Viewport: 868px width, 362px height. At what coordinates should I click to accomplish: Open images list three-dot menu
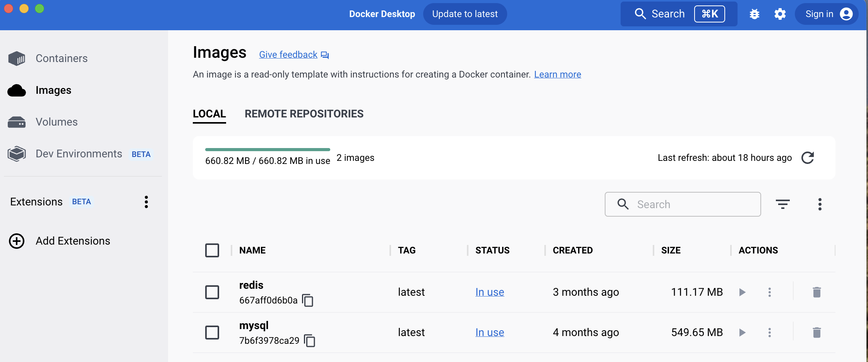coord(820,204)
